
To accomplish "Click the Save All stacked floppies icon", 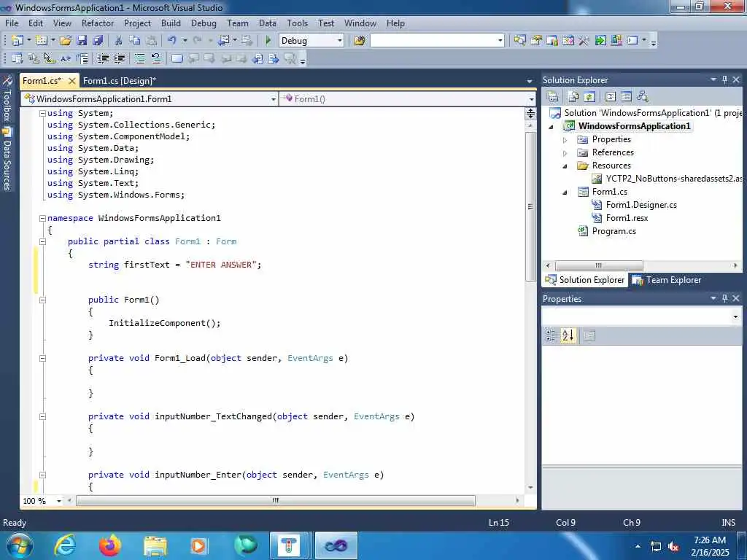I will [x=98, y=41].
